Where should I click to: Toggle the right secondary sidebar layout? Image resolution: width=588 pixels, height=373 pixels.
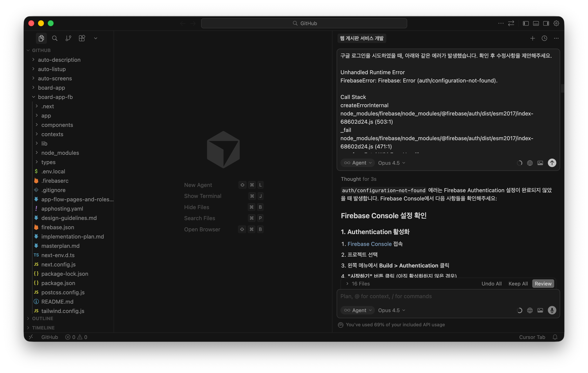tap(546, 23)
